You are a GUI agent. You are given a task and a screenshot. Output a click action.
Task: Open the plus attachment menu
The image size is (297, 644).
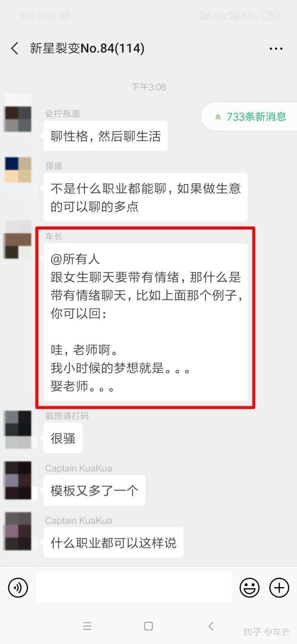pyautogui.click(x=279, y=587)
